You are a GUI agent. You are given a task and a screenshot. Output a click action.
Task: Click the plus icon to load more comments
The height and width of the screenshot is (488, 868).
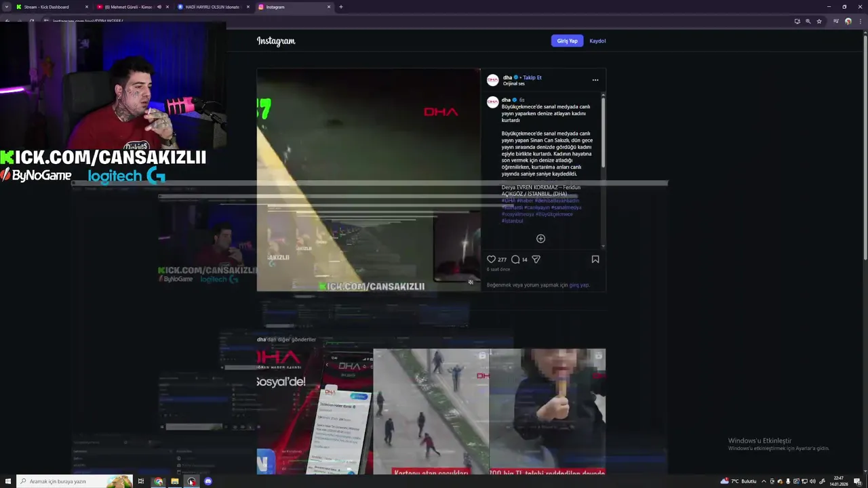[x=540, y=239]
